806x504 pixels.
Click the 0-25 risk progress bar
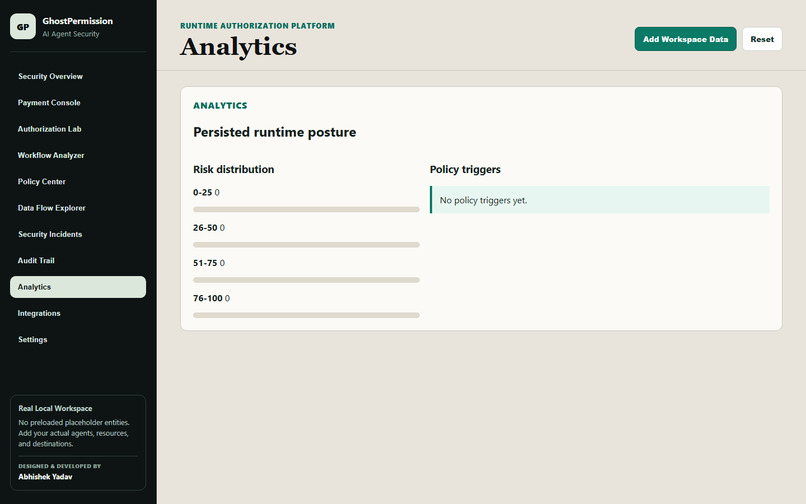(306, 209)
